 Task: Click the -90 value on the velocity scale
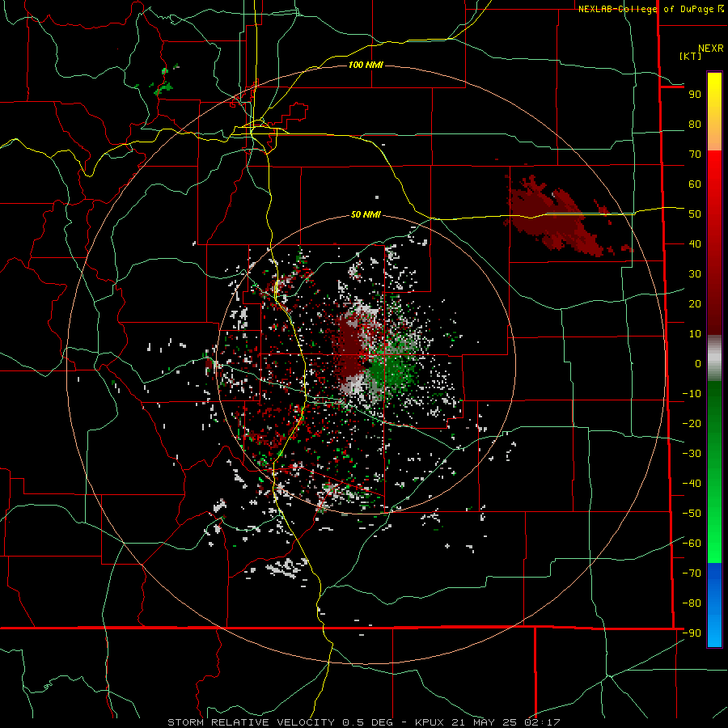(692, 633)
